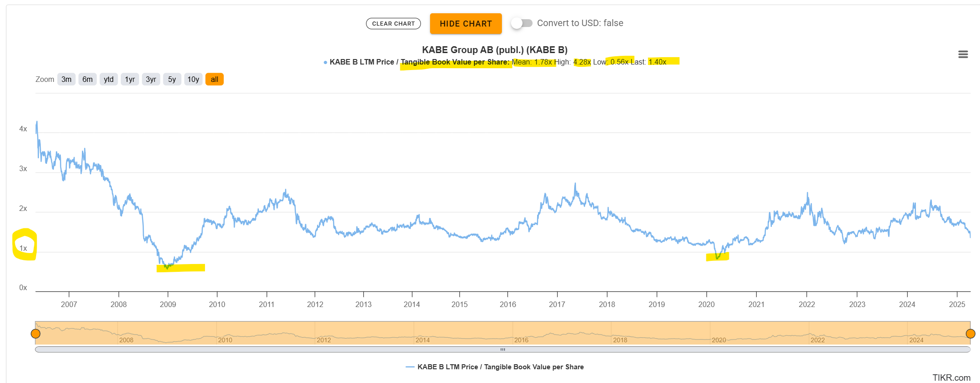Click the 'Last: 1.40x' statistic

click(x=648, y=62)
